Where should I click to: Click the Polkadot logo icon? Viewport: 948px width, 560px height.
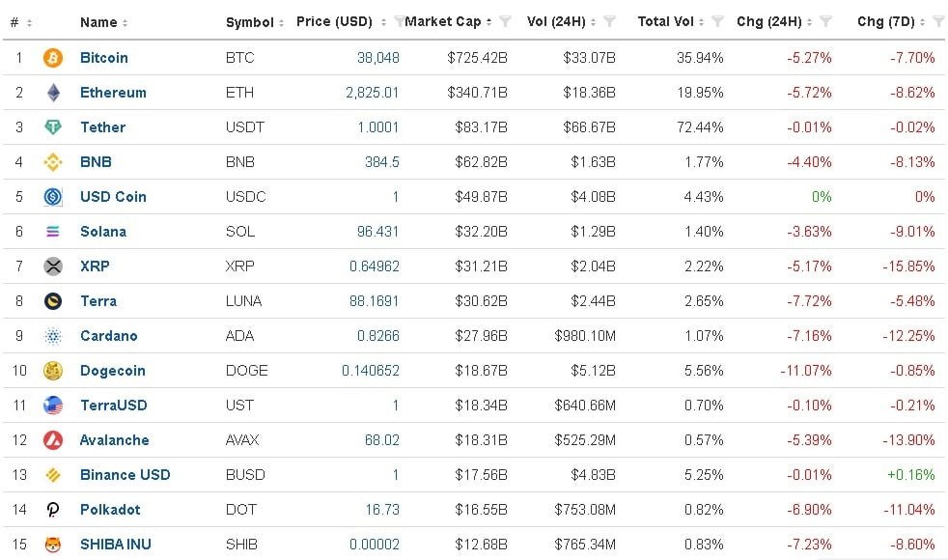(x=53, y=510)
